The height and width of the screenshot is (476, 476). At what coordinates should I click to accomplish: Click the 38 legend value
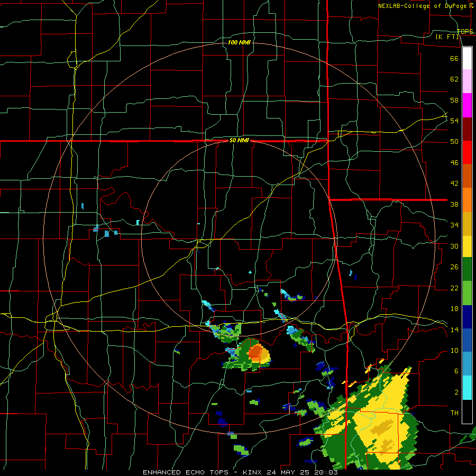(454, 204)
